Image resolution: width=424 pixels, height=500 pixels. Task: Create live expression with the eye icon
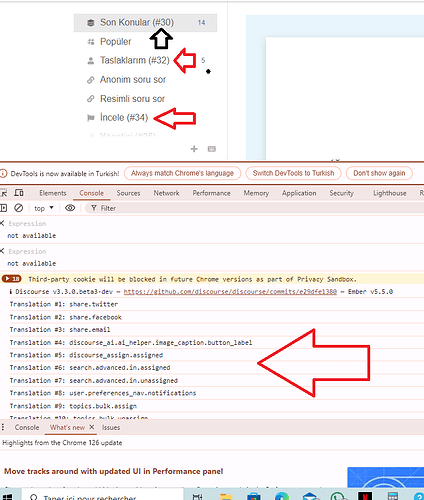70,208
